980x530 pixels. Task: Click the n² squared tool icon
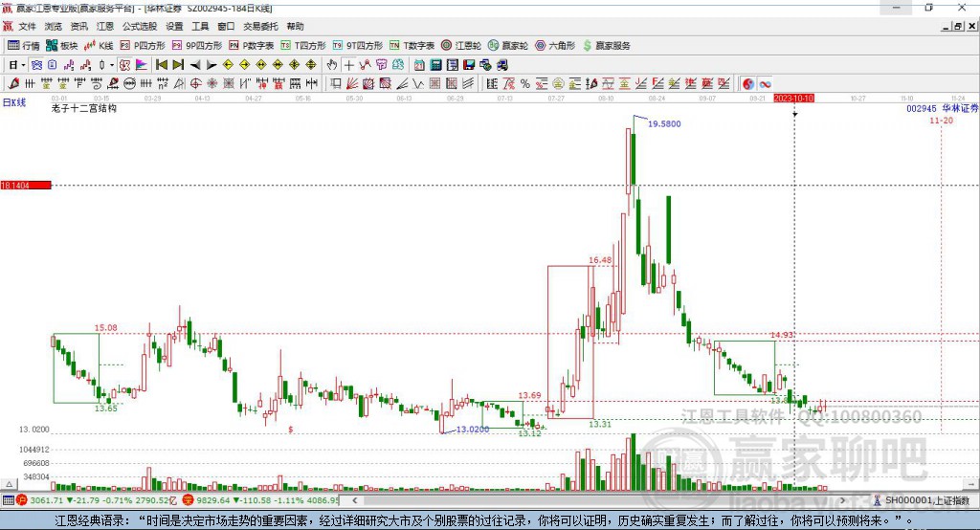(163, 84)
